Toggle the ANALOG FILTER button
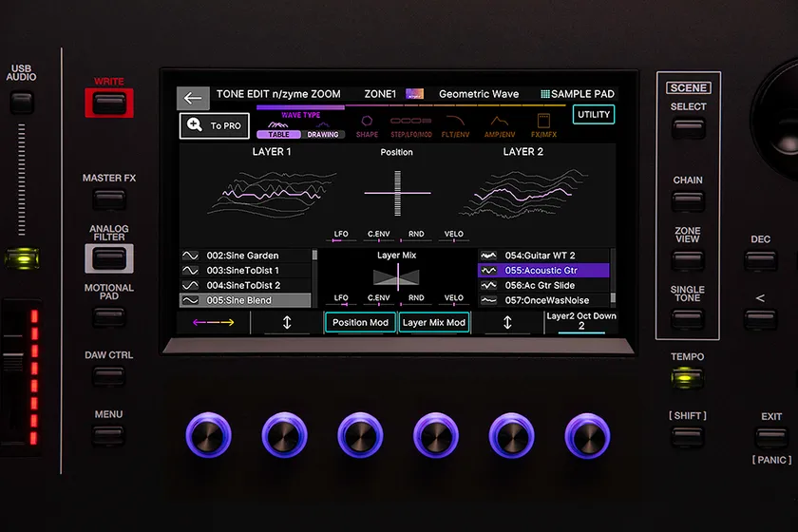The width and height of the screenshot is (798, 532). tap(109, 258)
